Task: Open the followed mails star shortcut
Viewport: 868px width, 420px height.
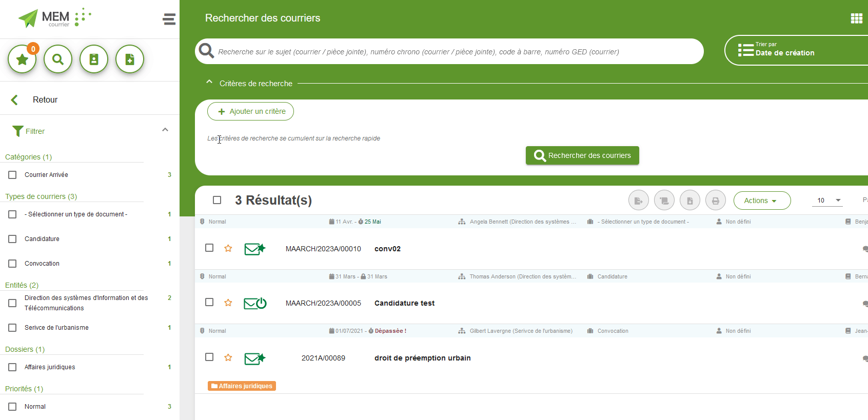Action: [22, 59]
